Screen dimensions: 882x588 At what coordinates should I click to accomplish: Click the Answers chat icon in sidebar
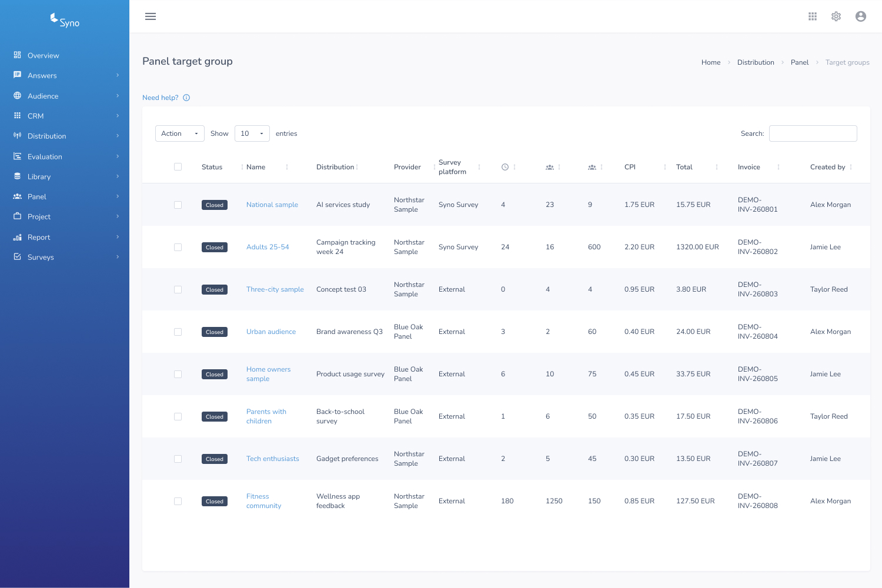click(18, 75)
